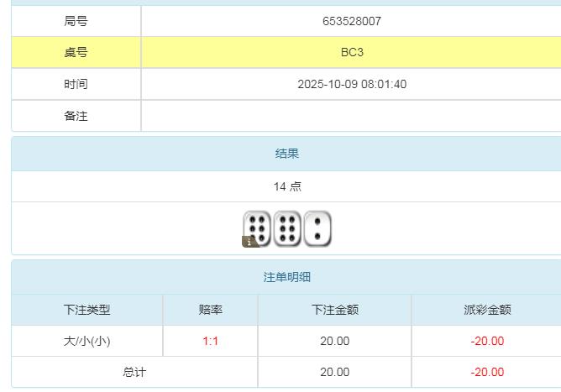The height and width of the screenshot is (392, 561).
Task: Click the highlighted BC3 table value
Action: 352,52
